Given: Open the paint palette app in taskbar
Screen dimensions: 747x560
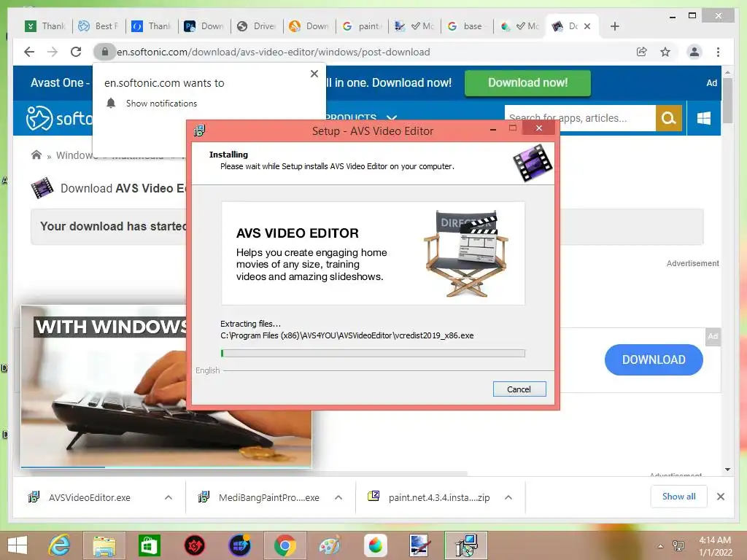Looking at the screenshot, I should click(330, 545).
